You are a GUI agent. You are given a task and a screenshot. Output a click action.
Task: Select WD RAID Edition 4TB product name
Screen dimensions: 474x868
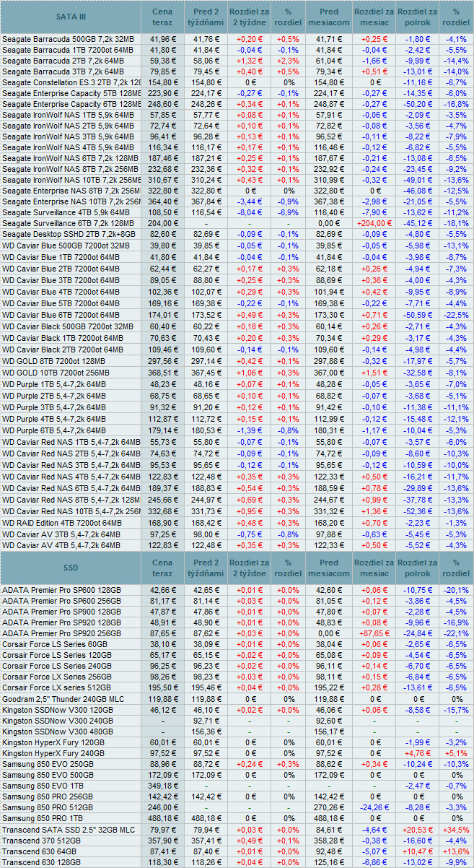click(62, 522)
